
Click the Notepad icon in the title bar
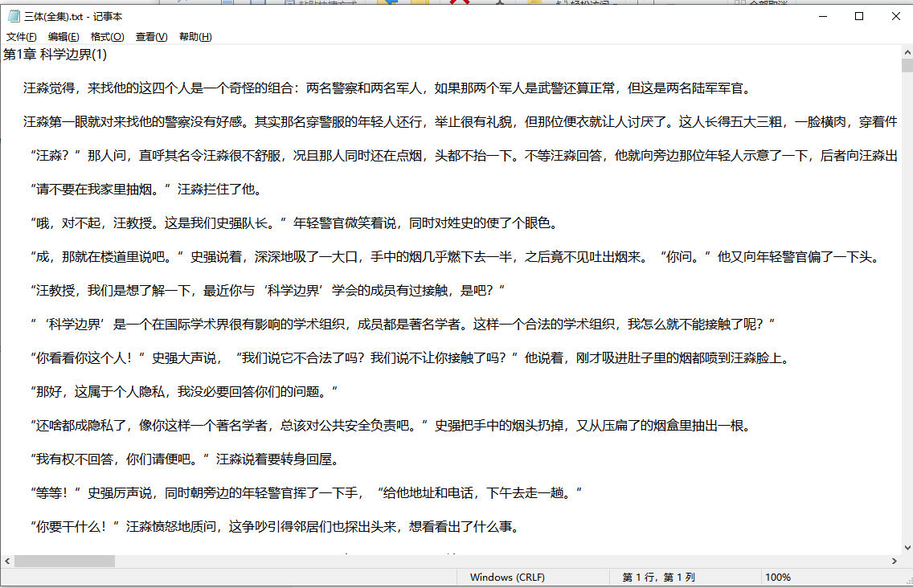pyautogui.click(x=14, y=16)
